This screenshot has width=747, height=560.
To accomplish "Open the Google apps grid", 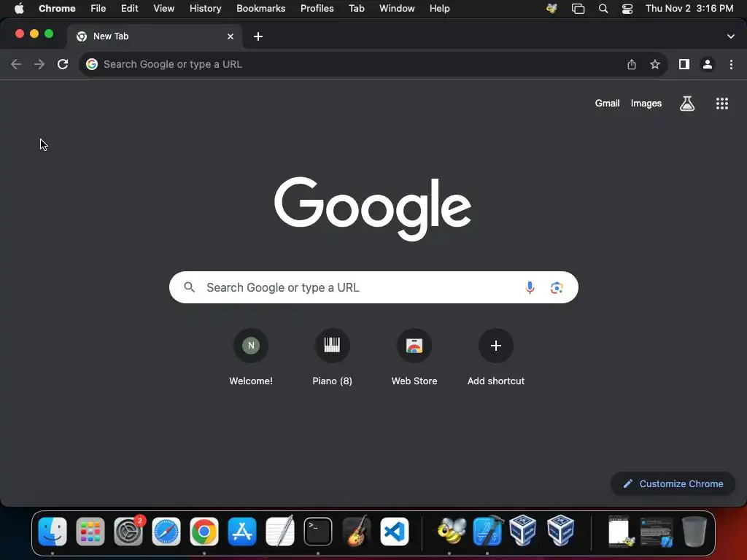I will tap(722, 104).
